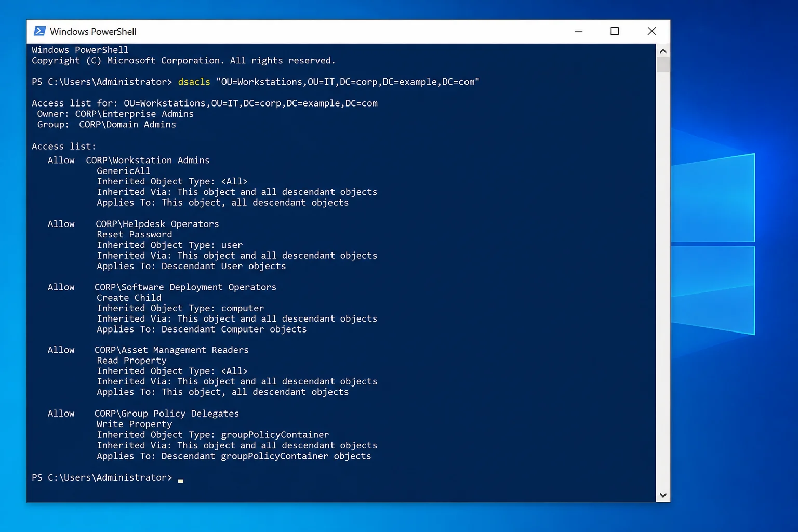Click the quoted OU distinguished name argument

(x=348, y=82)
